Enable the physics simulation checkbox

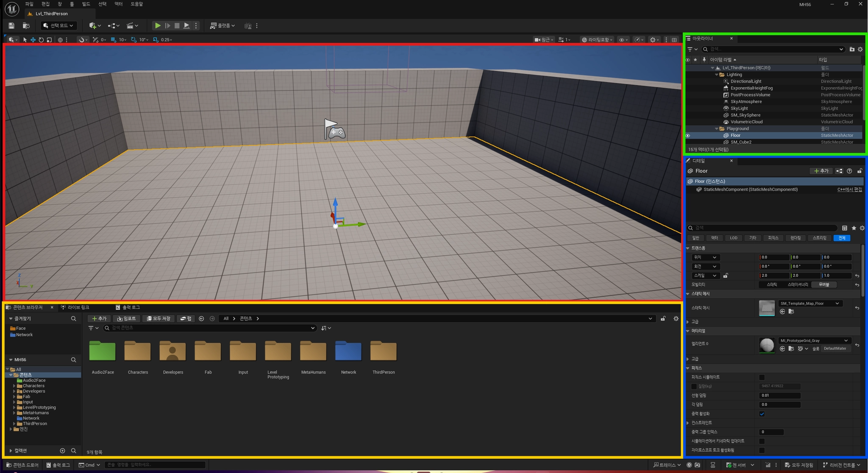(x=762, y=377)
